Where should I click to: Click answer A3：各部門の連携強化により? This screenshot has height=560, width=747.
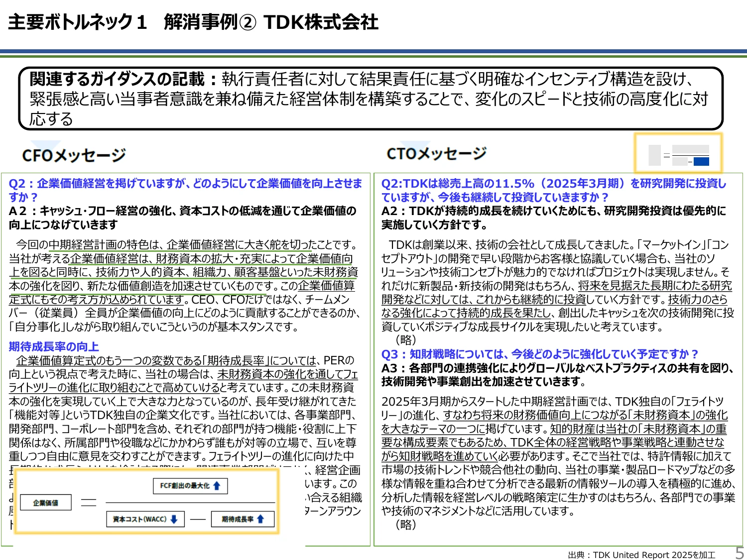pos(558,374)
